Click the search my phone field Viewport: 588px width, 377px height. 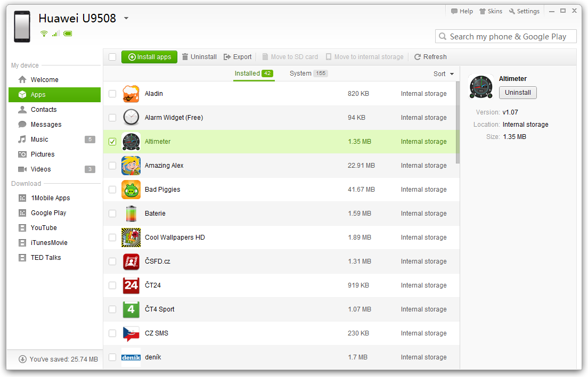pyautogui.click(x=505, y=36)
